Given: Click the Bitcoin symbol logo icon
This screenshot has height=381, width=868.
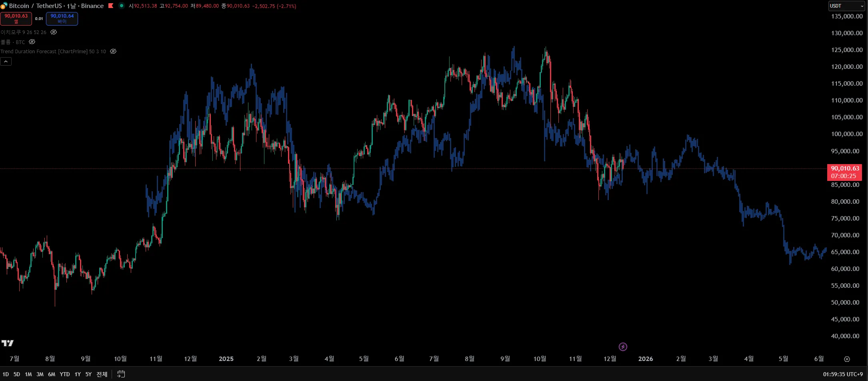Looking at the screenshot, I should tap(4, 6).
